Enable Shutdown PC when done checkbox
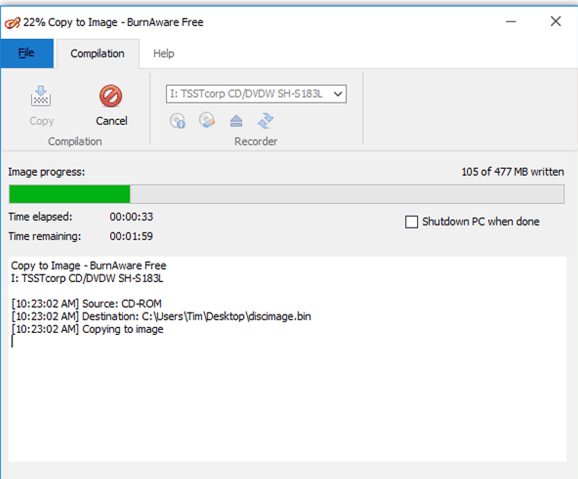This screenshot has height=479, width=578. click(411, 222)
